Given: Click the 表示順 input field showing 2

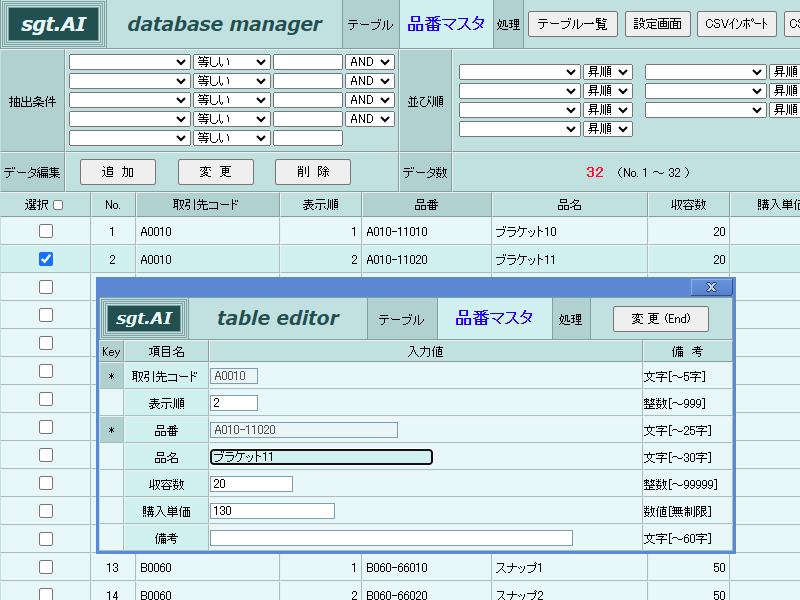Looking at the screenshot, I should [x=234, y=403].
